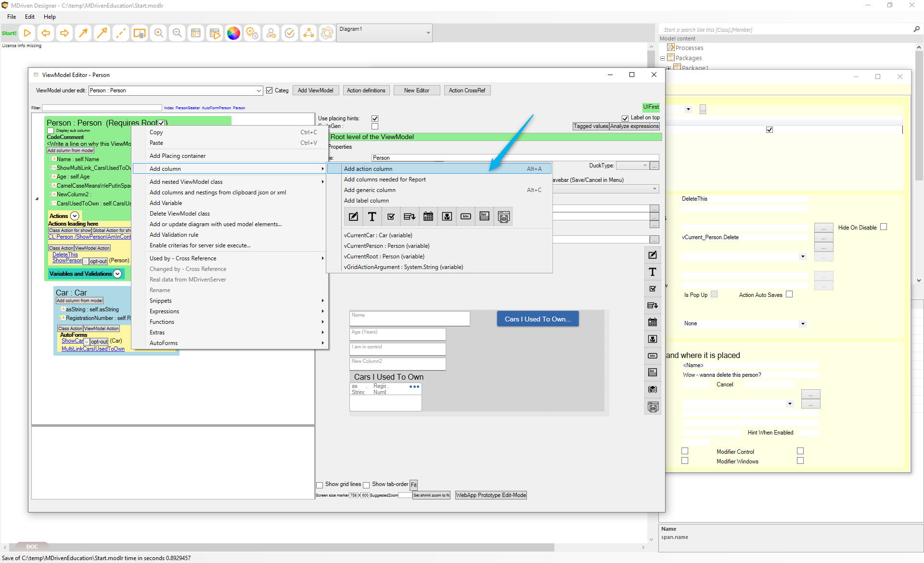The width and height of the screenshot is (924, 563).
Task: Click the model search input field
Action: point(784,30)
